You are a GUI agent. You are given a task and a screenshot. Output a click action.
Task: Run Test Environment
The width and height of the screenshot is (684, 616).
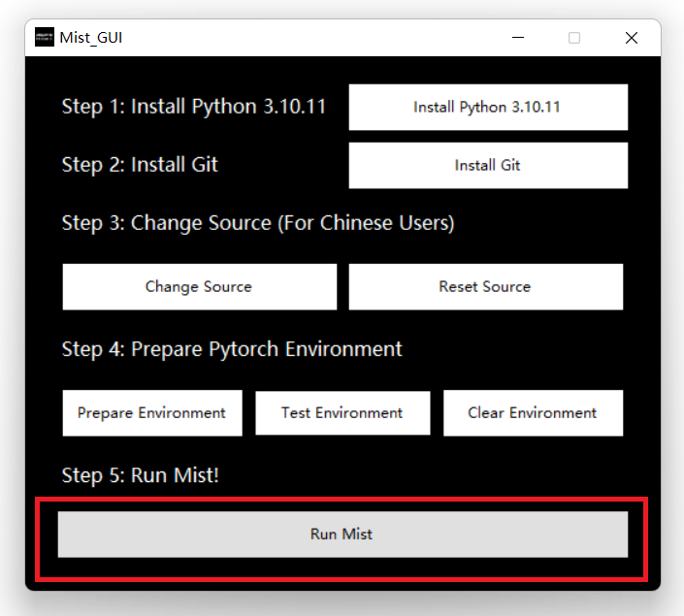pos(342,412)
